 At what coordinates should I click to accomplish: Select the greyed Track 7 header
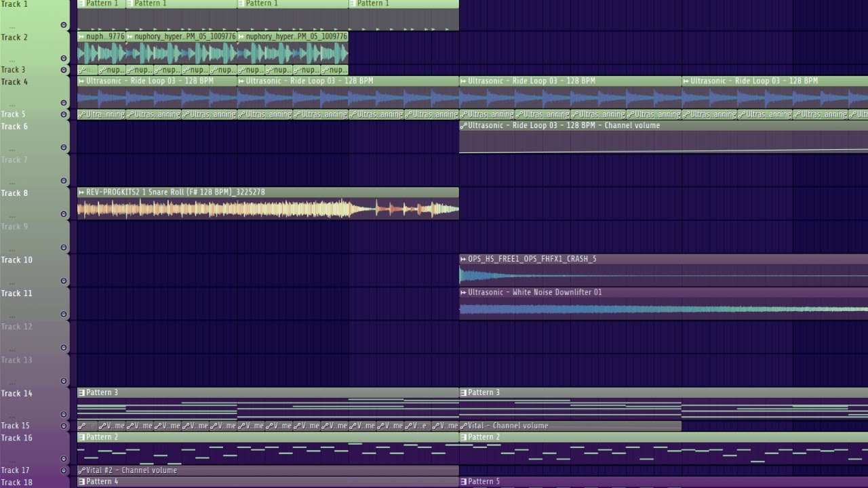[14, 160]
